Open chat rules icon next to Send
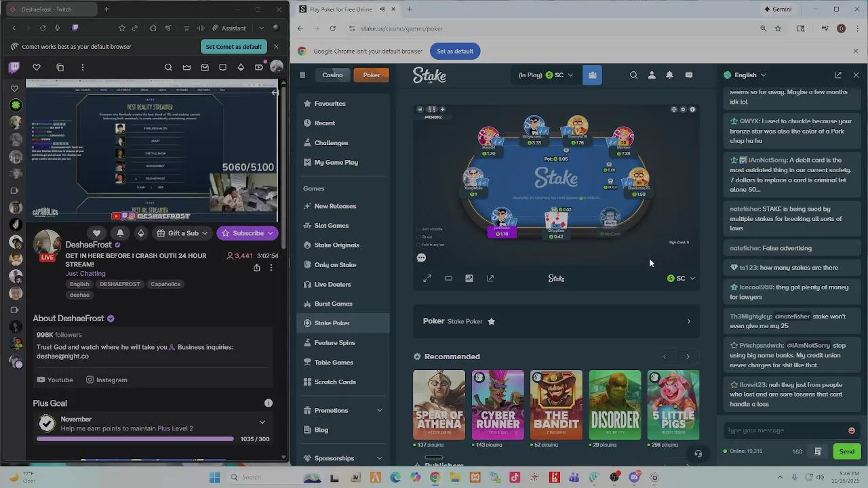Screen dimensions: 868x488 point(818,451)
